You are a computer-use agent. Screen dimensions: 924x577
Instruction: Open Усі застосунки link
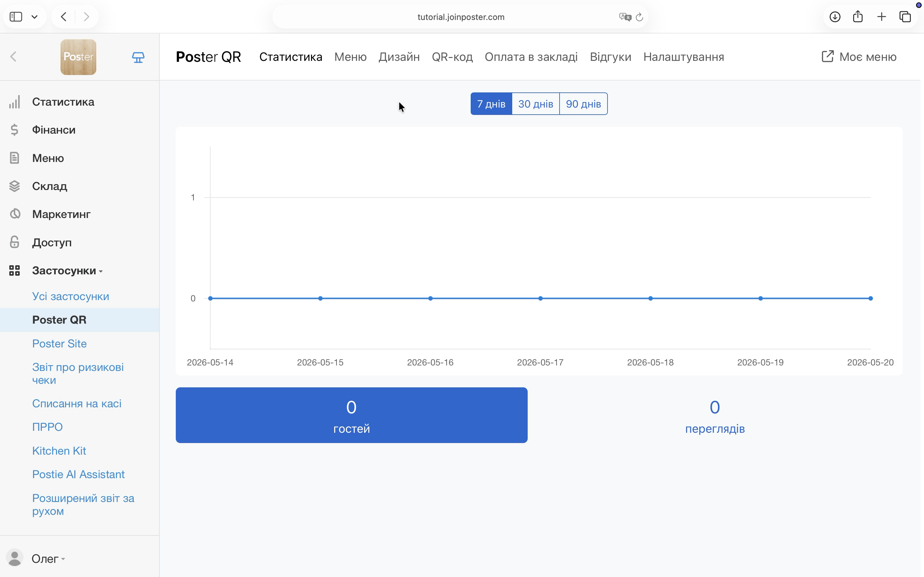(x=71, y=297)
